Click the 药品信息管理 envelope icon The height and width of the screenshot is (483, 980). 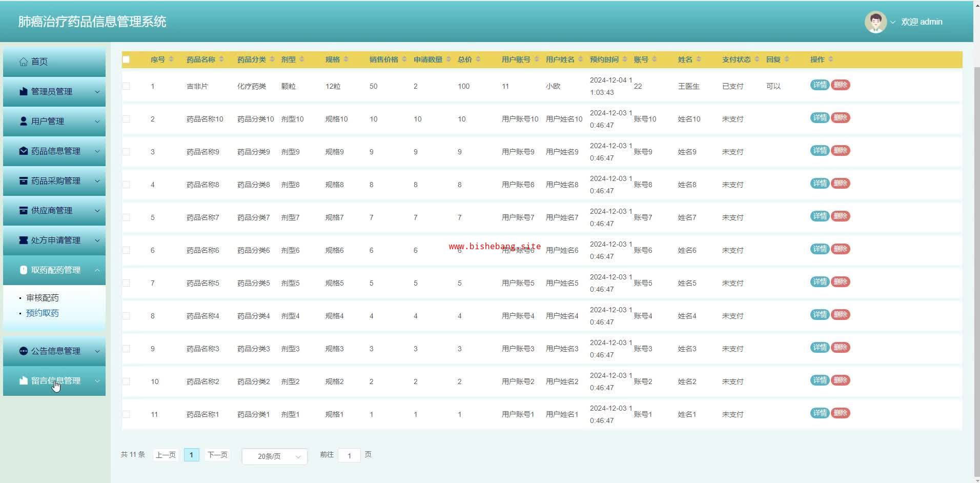(x=23, y=151)
